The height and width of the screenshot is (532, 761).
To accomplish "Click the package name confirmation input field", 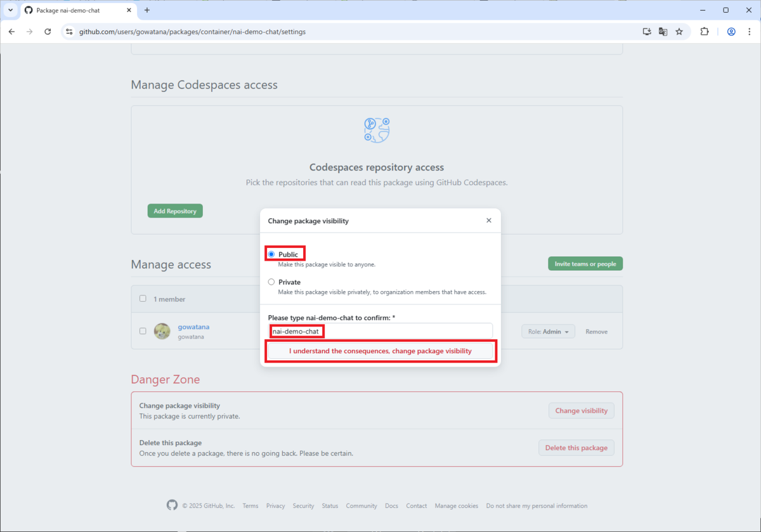I will [x=380, y=331].
